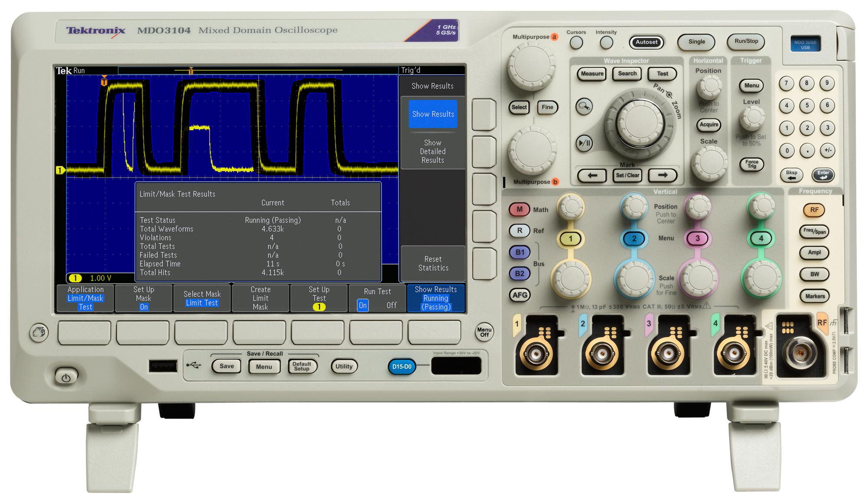The image size is (868, 503).
Task: Toggle channel 4 green menu button
Action: (x=761, y=238)
